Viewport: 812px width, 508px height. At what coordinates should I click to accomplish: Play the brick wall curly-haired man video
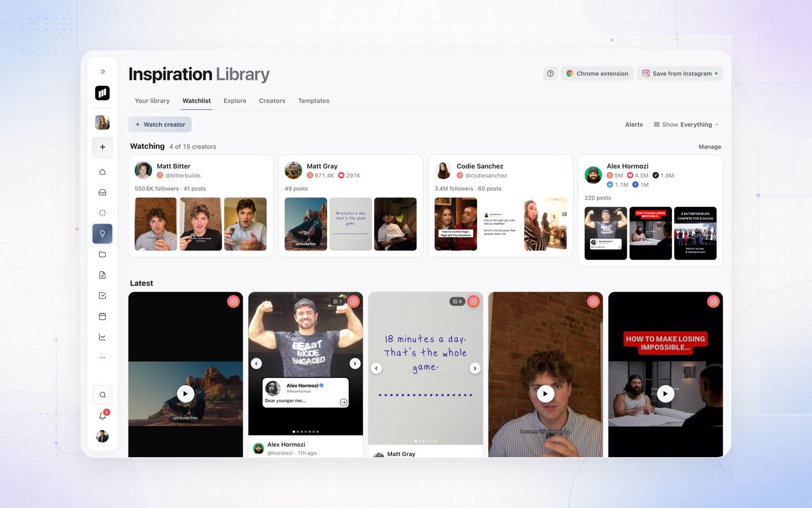[x=546, y=394]
